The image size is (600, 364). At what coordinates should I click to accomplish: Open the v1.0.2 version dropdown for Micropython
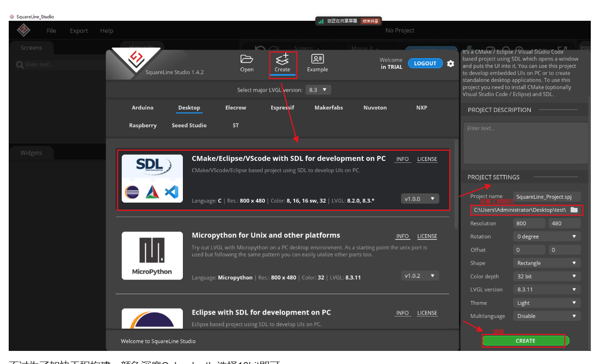(x=420, y=275)
